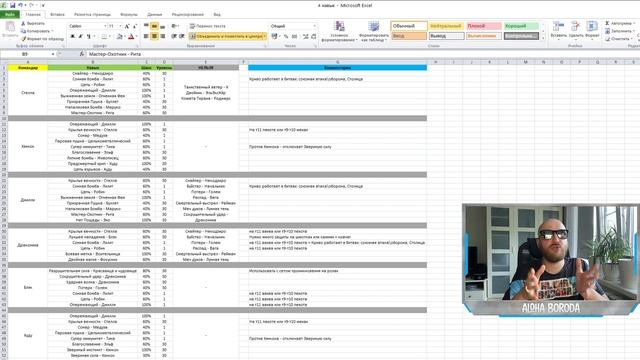Screen dimensions: 640x360
Task: Open Fill (Заполнить) options
Action: coord(619,31)
